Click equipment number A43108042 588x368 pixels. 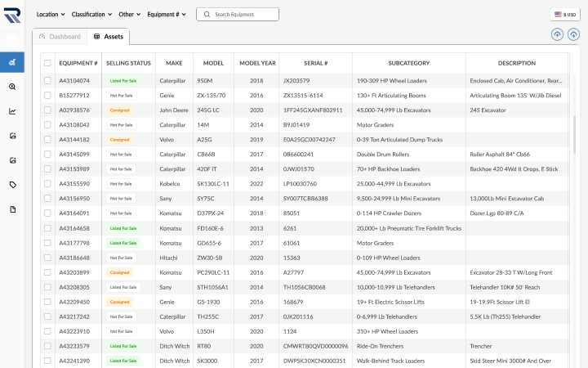pos(74,124)
